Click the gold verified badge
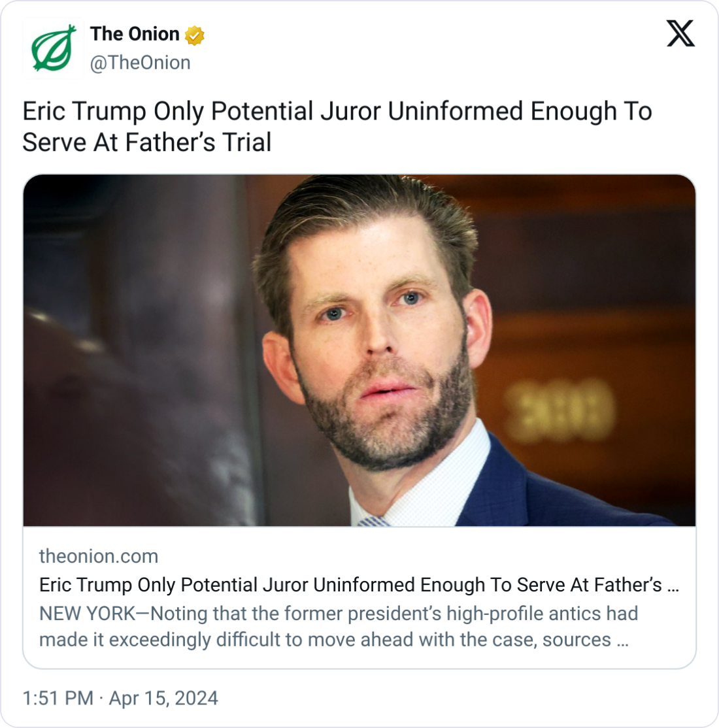This screenshot has width=719, height=728. click(x=194, y=35)
